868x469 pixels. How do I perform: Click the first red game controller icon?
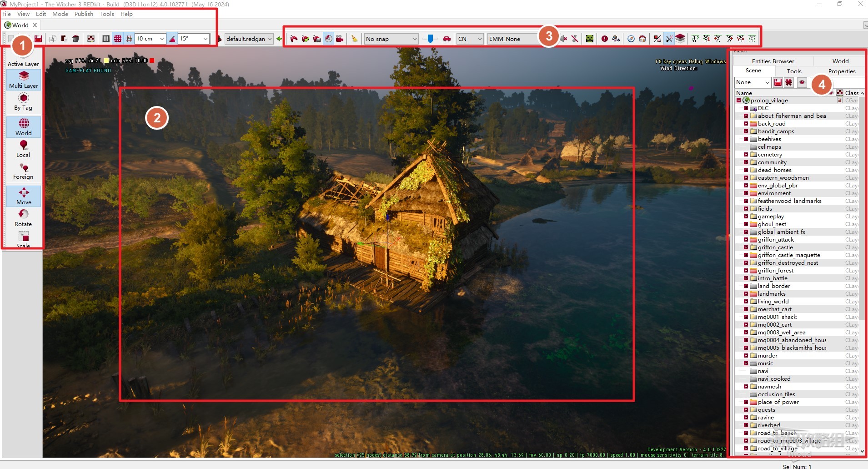pyautogui.click(x=294, y=39)
